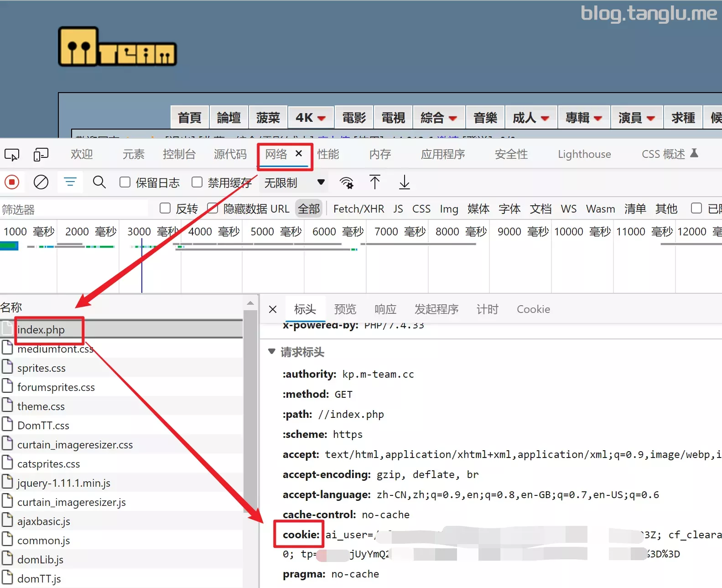Click the record network log button
Image resolution: width=722 pixels, height=588 pixels.
coord(12,182)
